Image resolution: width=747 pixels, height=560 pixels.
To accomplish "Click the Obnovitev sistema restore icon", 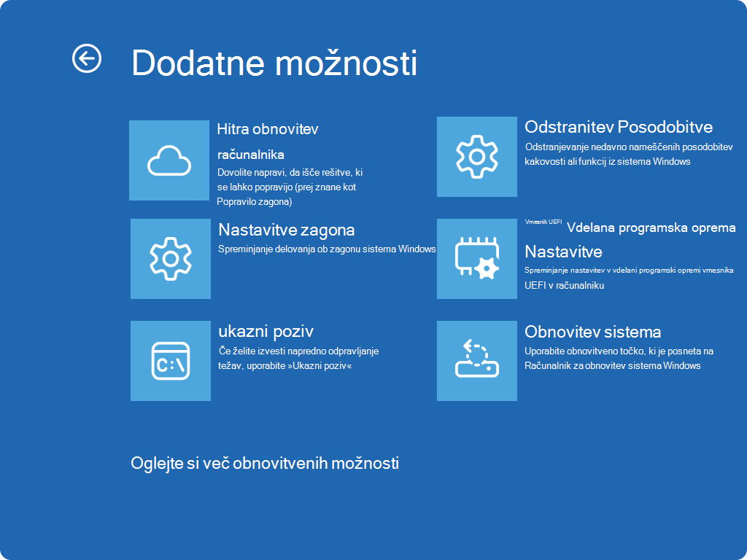I will 477,360.
